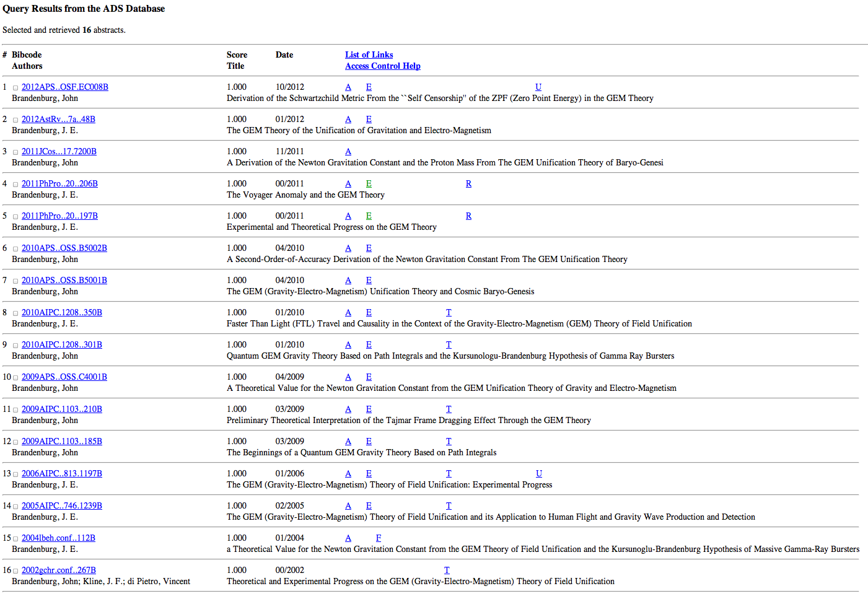This screenshot has width=868, height=599.
Task: Open T link for the 02/2005 entry
Action: pos(449,505)
